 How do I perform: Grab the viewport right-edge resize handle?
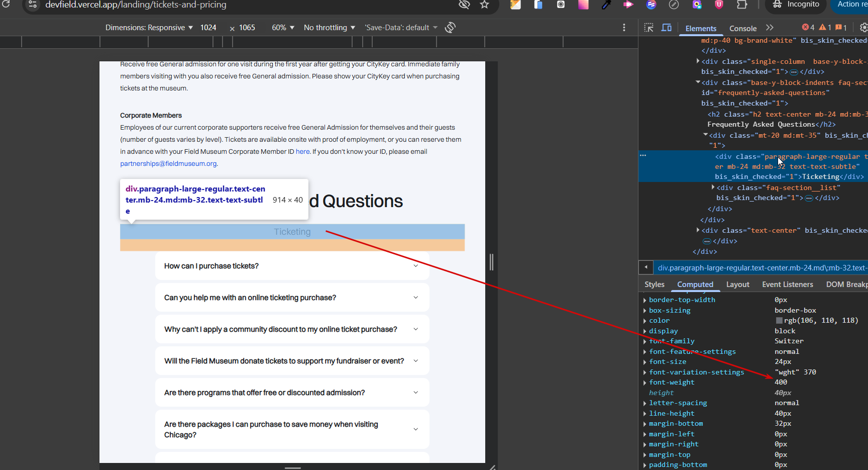coord(491,262)
